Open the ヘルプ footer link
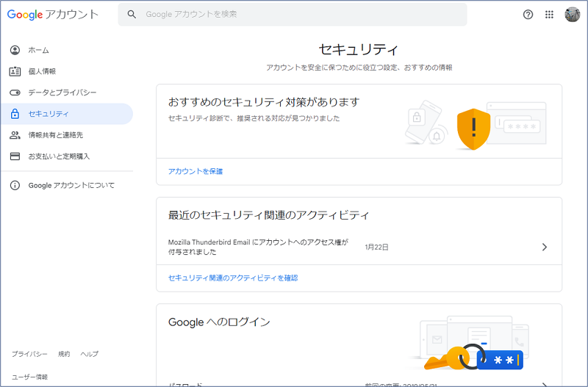This screenshot has height=387, width=588. 89,354
